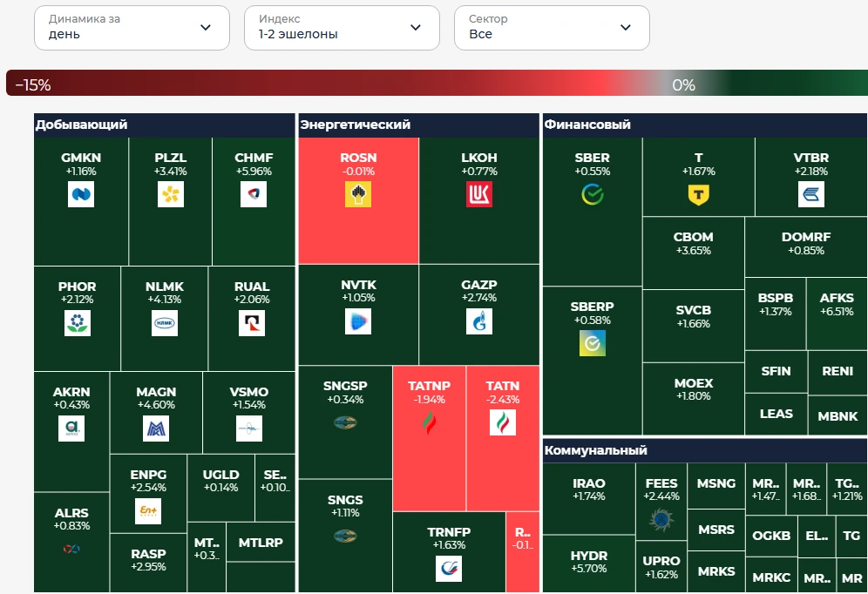
Task: Select the HYDR +5.70% tile
Action: click(x=589, y=564)
